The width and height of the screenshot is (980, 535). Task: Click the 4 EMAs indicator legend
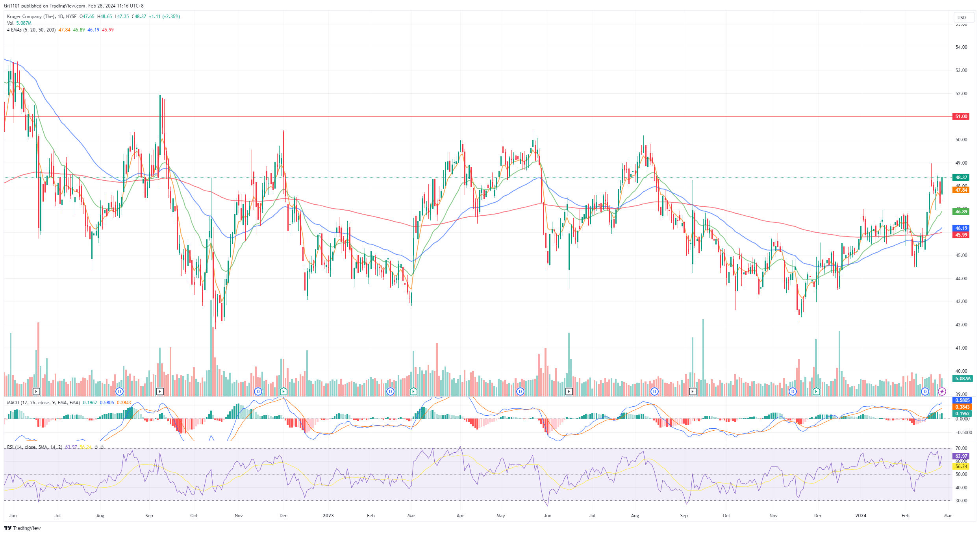[31, 30]
